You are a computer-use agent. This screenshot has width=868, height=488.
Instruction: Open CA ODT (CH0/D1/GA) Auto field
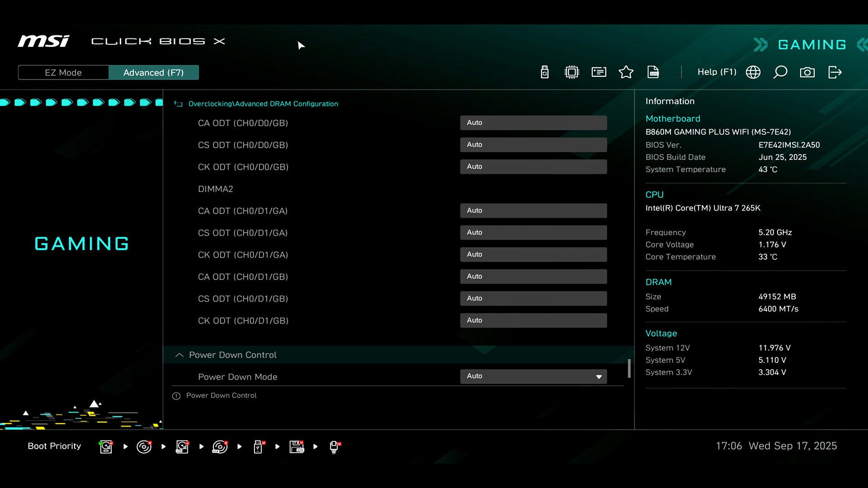point(533,211)
